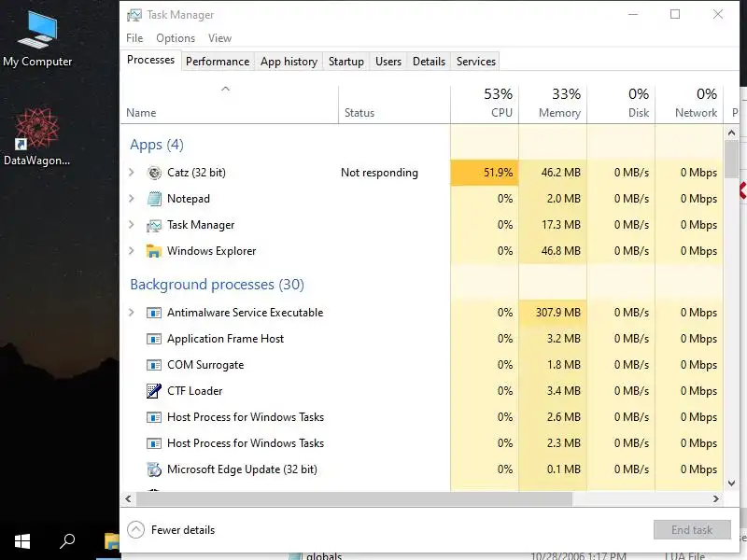Click the Apps (4) group heading

[x=157, y=145]
